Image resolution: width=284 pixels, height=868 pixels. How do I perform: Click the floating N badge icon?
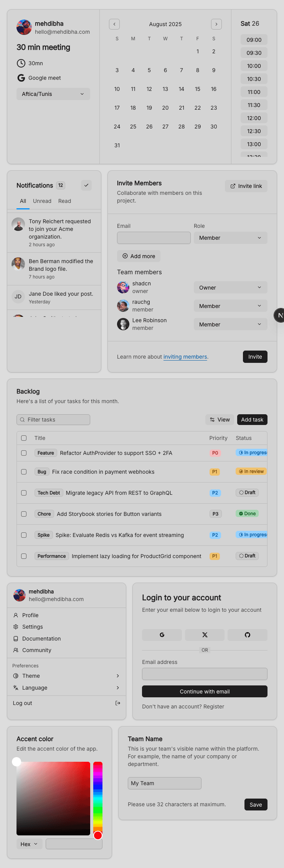click(280, 315)
